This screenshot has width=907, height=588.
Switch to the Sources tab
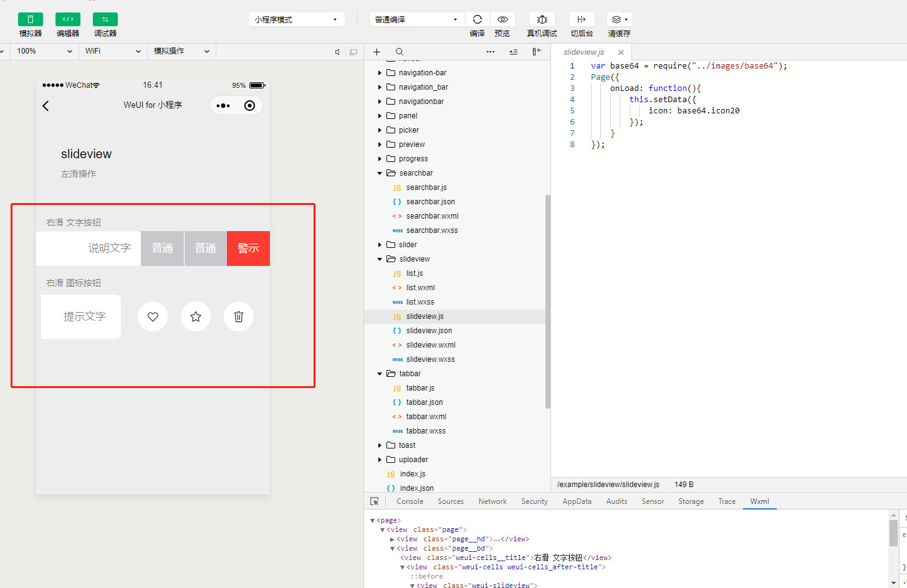click(451, 501)
